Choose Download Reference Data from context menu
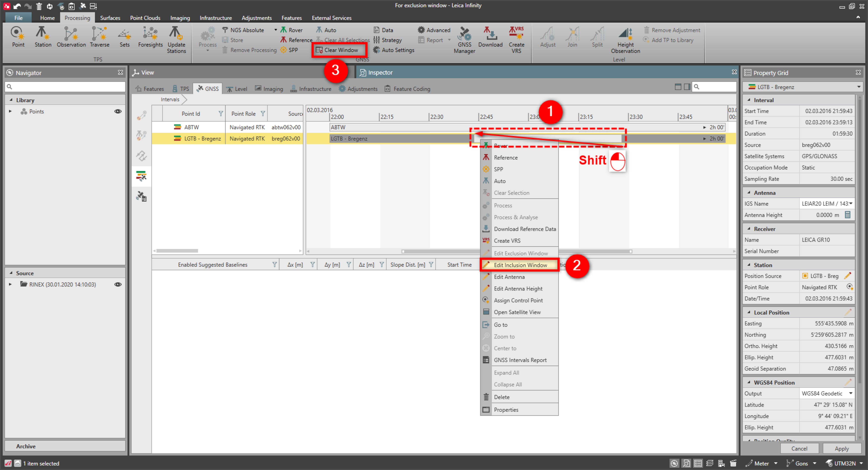Viewport: 868px width, 470px height. click(520, 229)
